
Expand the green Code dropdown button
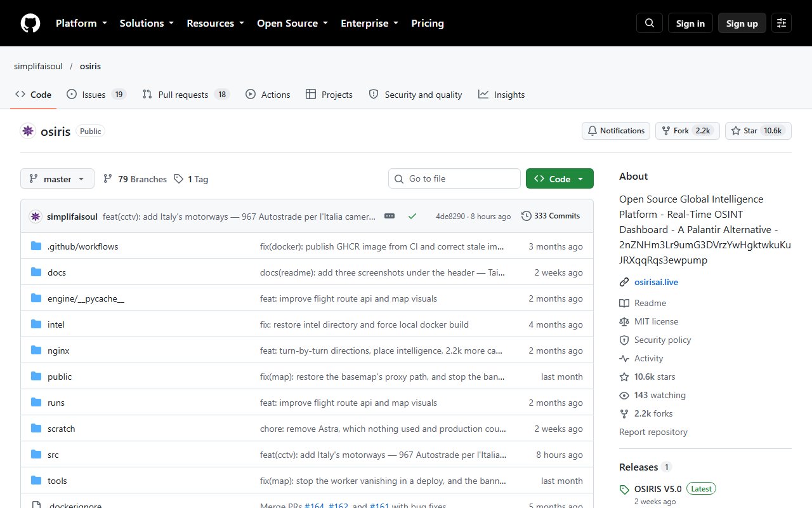[560, 179]
